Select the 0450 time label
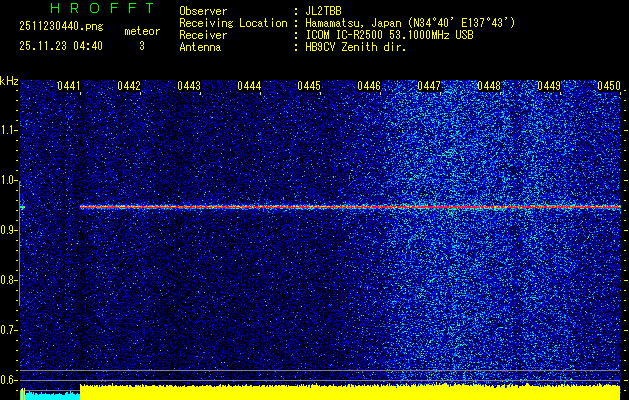The height and width of the screenshot is (400, 629). (x=609, y=87)
